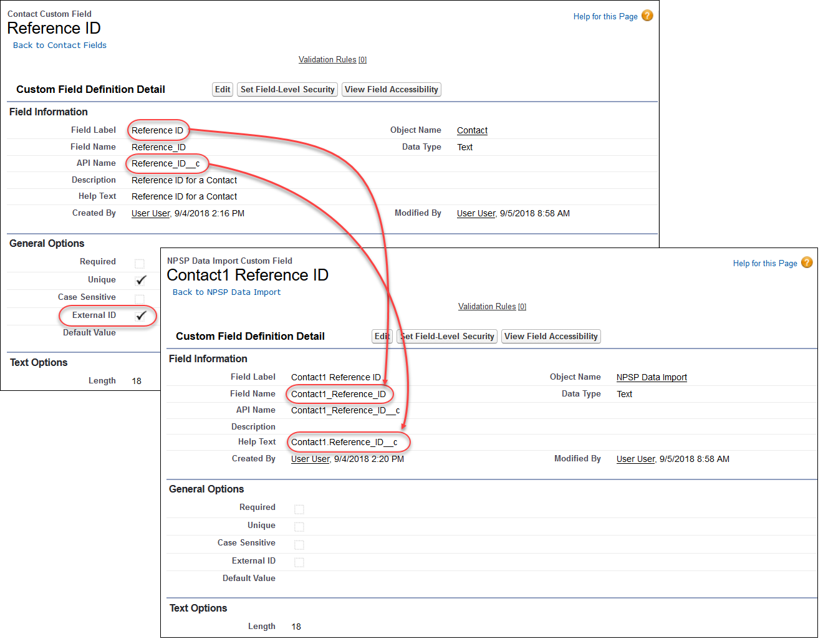Select Data Type 'Text' in Contact1 window
Screen dimensions: 823x644
click(624, 394)
